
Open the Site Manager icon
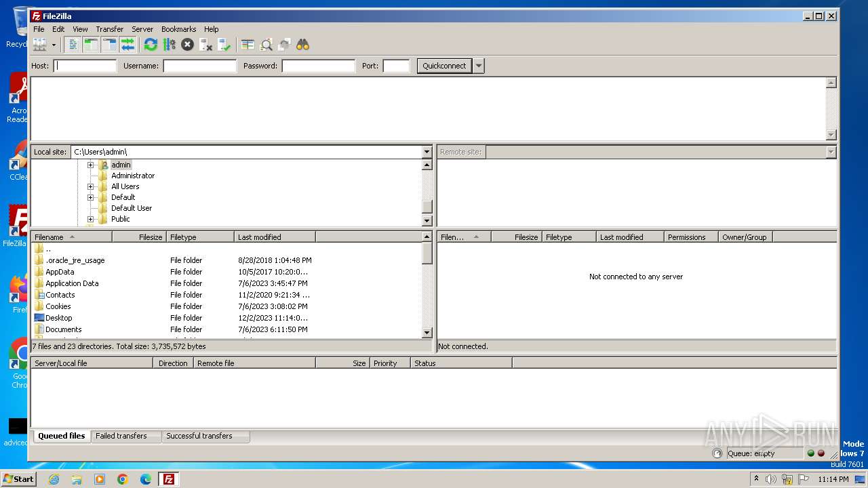[40, 45]
